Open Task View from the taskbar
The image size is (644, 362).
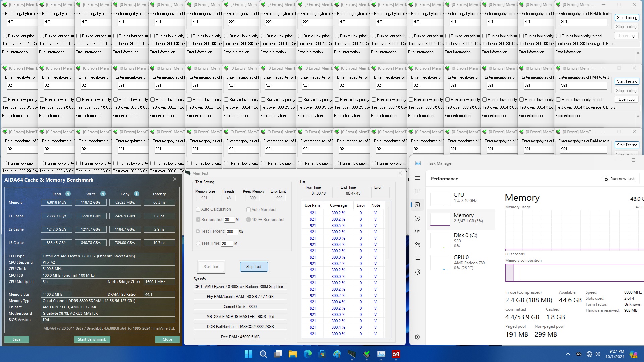pos(278,354)
